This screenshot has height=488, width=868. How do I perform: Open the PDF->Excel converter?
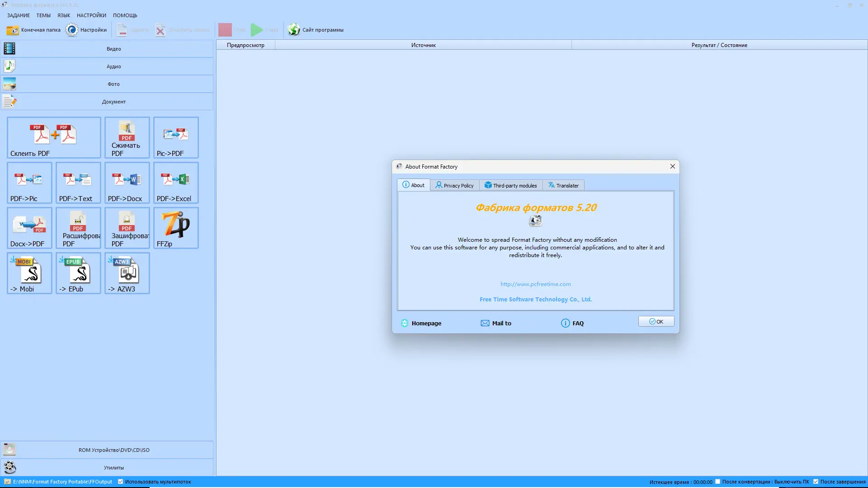point(176,183)
